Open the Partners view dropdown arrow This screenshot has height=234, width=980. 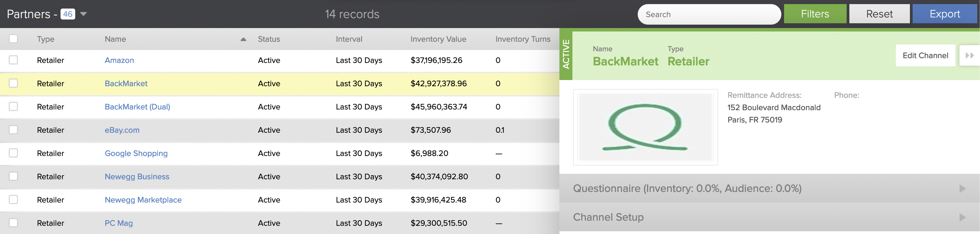84,14
